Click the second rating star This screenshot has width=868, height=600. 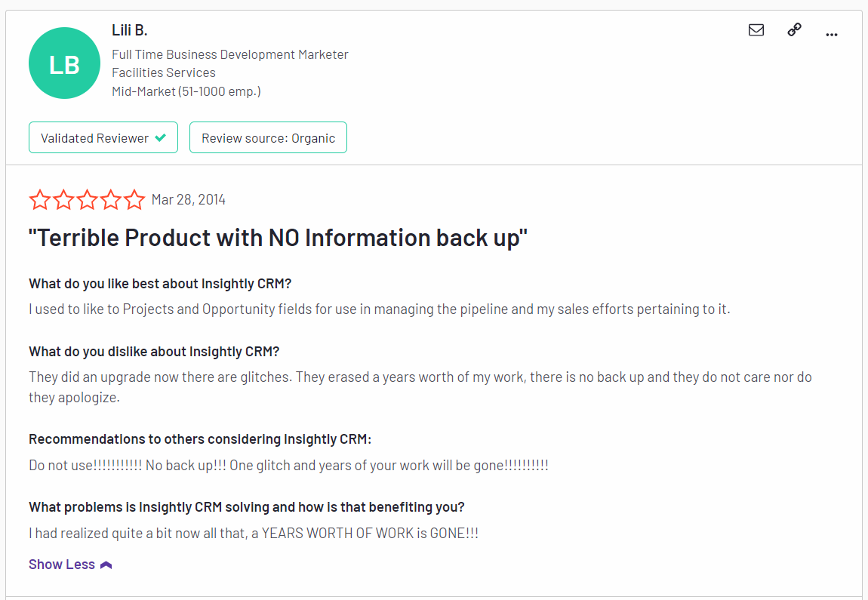click(x=63, y=199)
